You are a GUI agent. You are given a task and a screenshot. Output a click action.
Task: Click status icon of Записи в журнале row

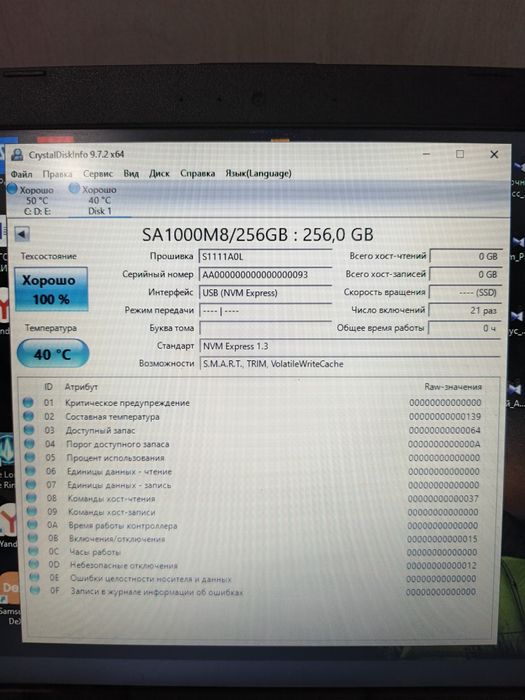click(34, 591)
